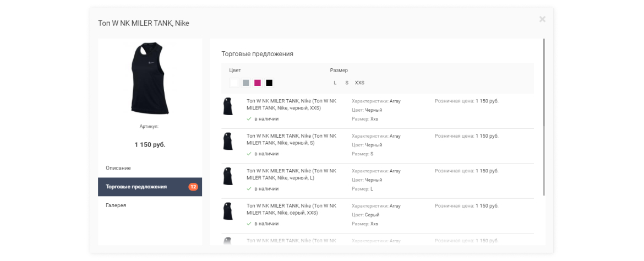This screenshot has width=644, height=261.
Task: Click thumbnail of the черный, L offer
Action: click(228, 176)
